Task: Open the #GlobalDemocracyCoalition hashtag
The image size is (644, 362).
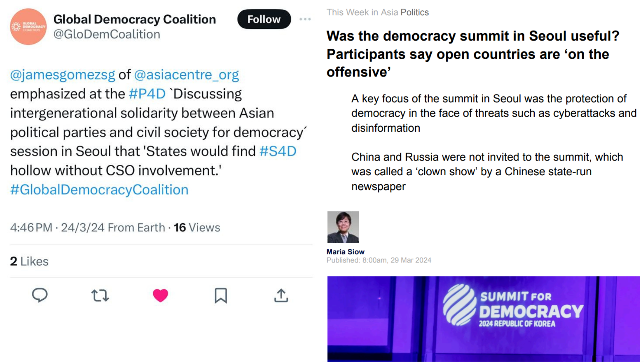Action: click(x=99, y=190)
